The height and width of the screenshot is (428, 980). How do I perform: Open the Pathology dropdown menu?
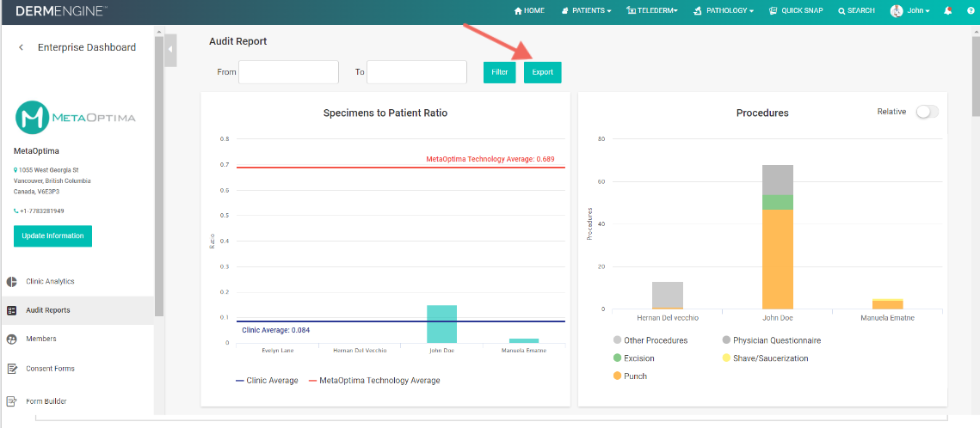tap(724, 10)
